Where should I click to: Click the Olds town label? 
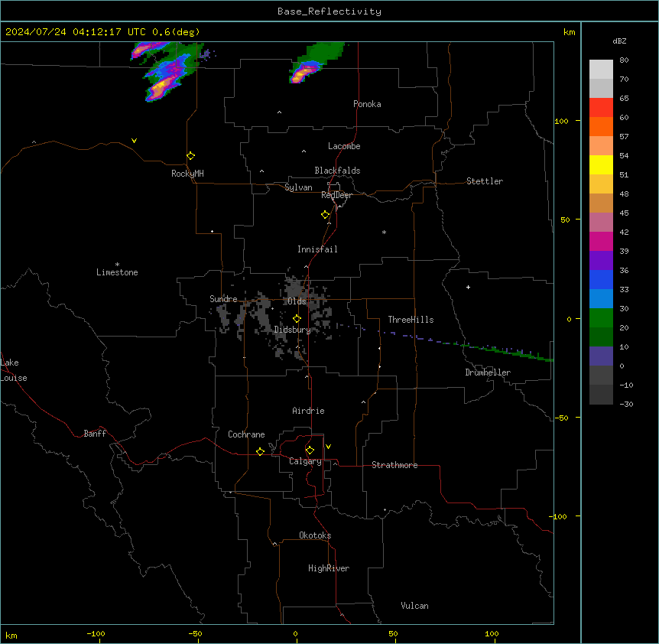297,301
